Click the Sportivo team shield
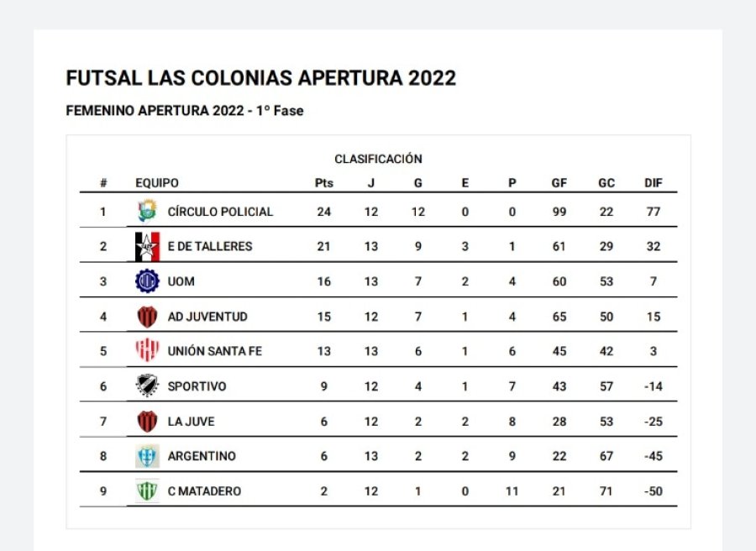 click(147, 386)
